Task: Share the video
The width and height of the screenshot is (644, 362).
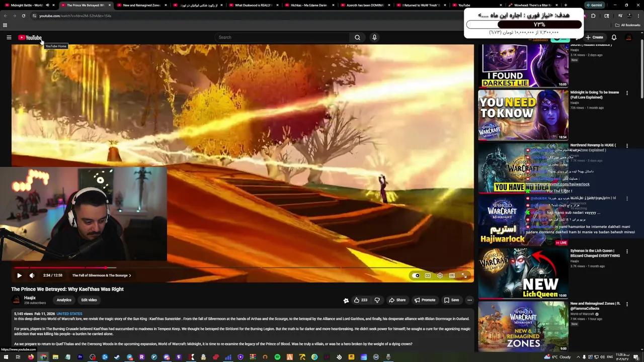Action: click(x=397, y=300)
